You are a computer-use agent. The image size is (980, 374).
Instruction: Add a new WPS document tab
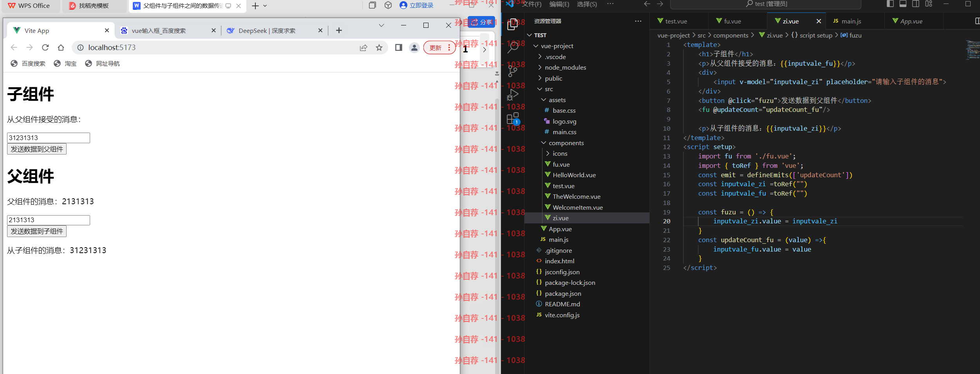tap(255, 6)
